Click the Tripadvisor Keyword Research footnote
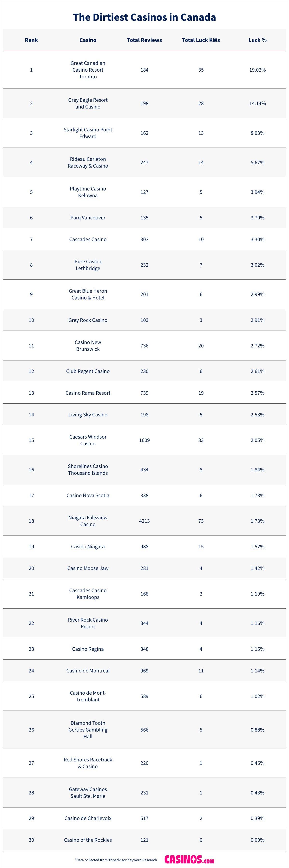The width and height of the screenshot is (289, 868). click(116, 860)
